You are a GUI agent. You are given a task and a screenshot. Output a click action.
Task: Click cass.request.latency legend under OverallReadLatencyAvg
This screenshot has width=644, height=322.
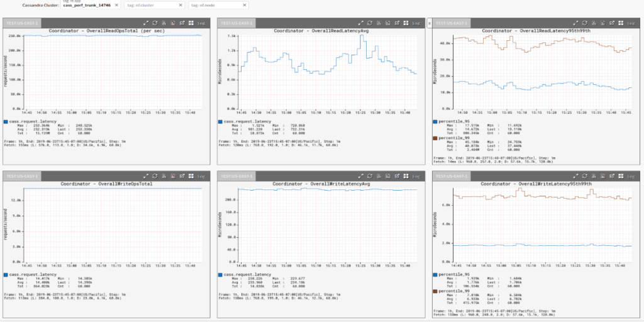click(247, 121)
